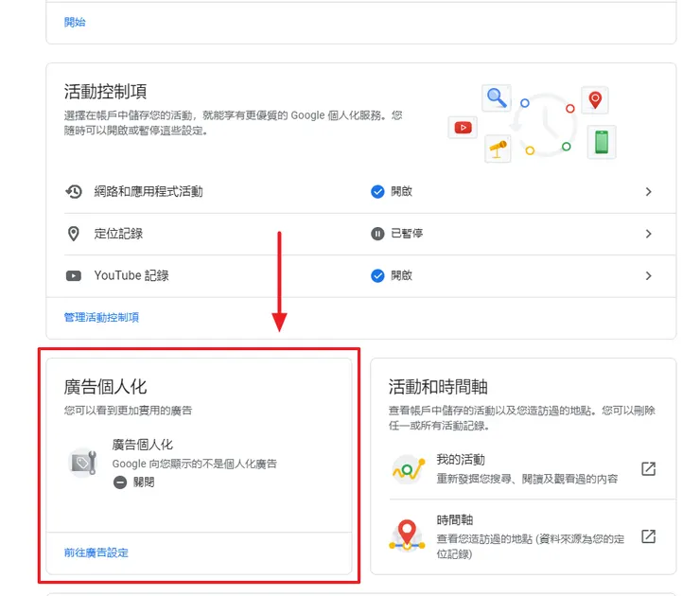The width and height of the screenshot is (700, 596).
Task: Click the 廣告個人化 card heading
Action: pos(105,387)
